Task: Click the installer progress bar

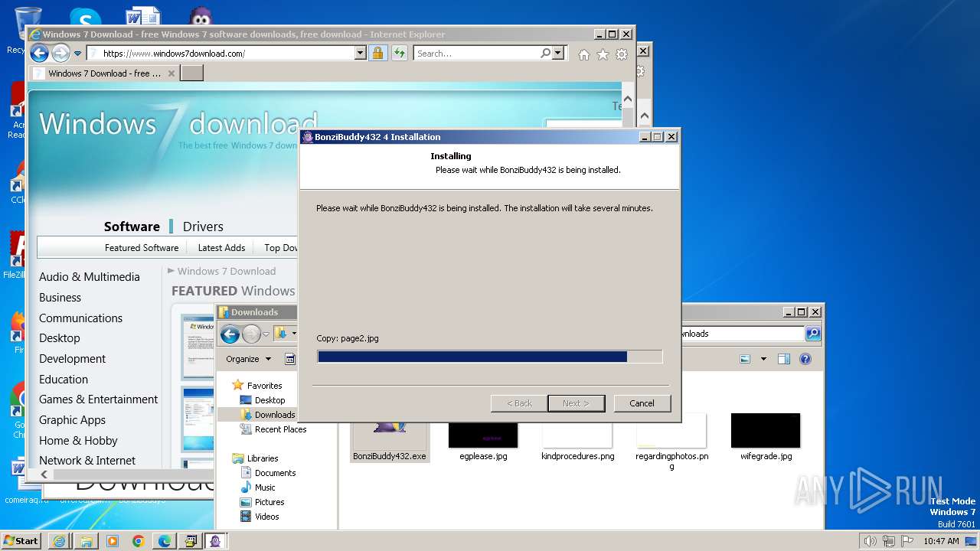Action: [x=489, y=357]
